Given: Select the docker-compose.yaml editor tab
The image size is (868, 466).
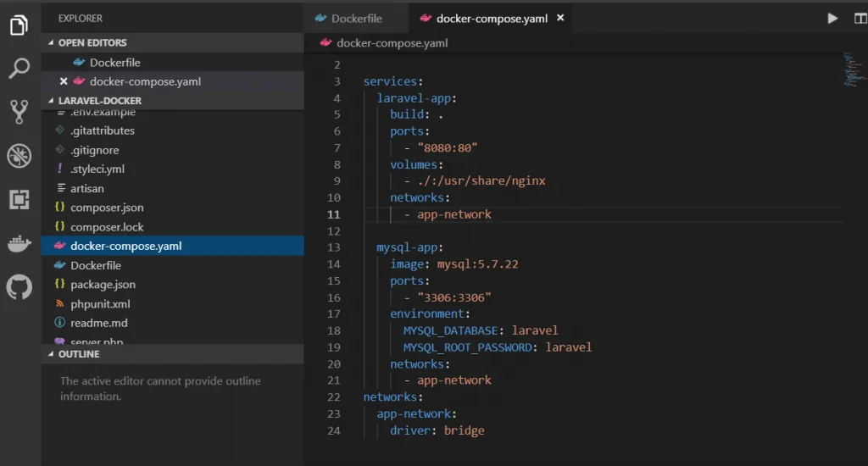Looking at the screenshot, I should [x=492, y=19].
